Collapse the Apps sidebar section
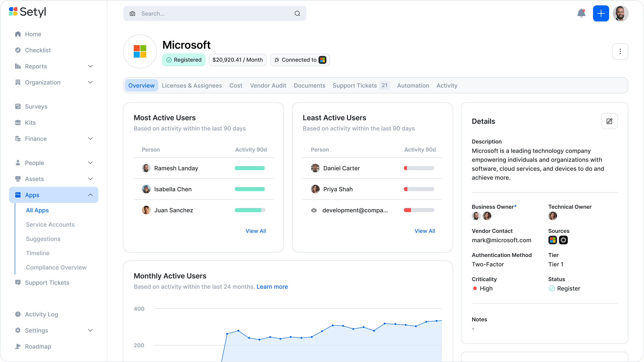The width and height of the screenshot is (644, 362). point(90,195)
